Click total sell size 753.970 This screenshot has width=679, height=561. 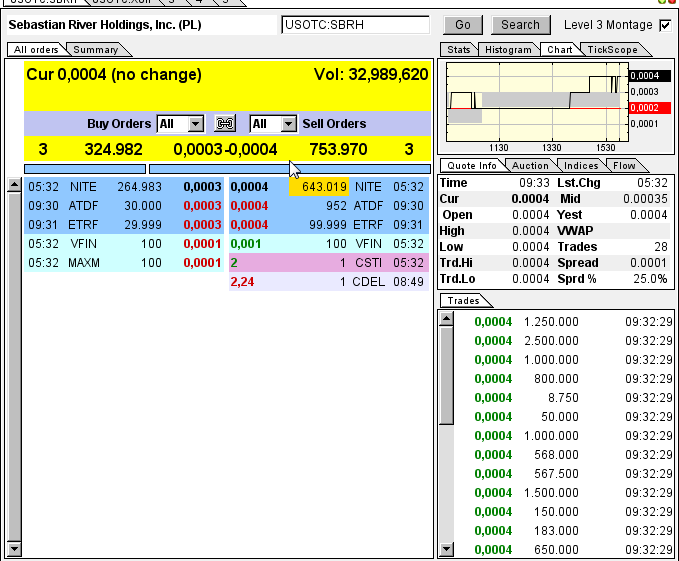[338, 150]
